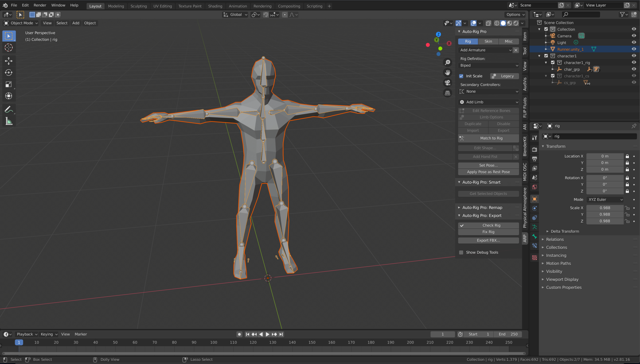The height and width of the screenshot is (364, 640).
Task: Select the Rotate tool
Action: (x=9, y=73)
